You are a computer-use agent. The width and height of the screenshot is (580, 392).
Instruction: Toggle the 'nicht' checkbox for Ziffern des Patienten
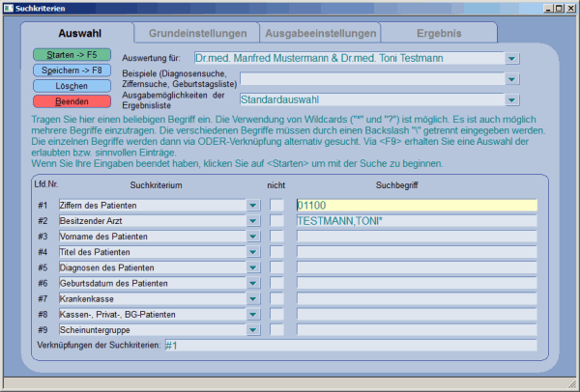click(276, 206)
